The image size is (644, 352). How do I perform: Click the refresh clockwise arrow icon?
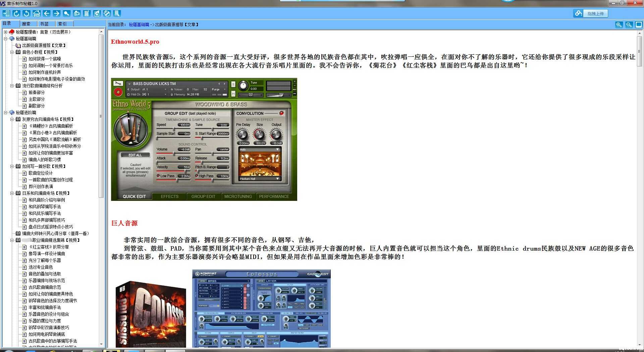[16, 13]
